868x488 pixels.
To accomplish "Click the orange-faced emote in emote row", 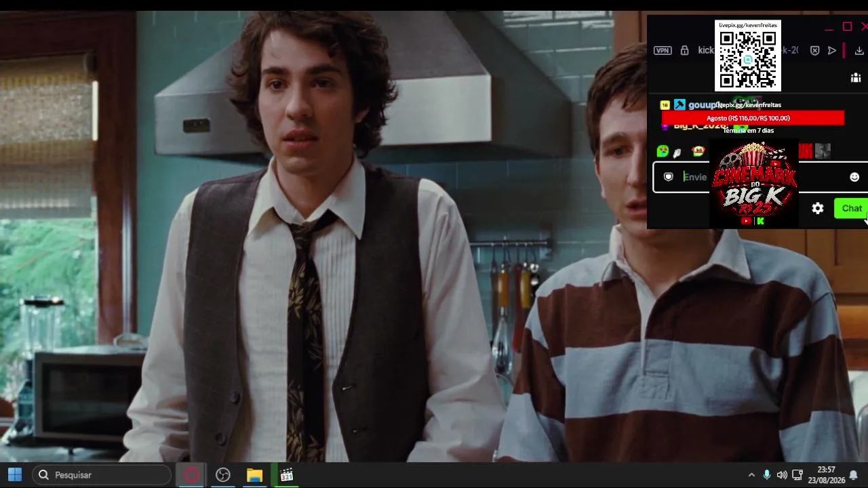I will click(x=698, y=151).
